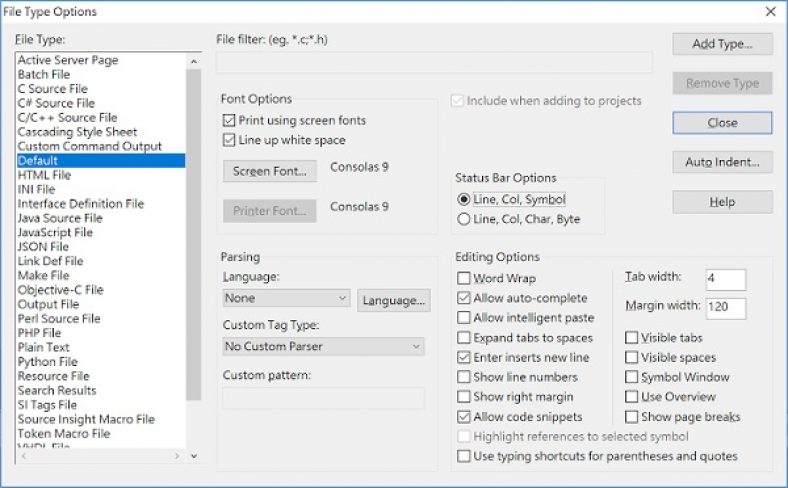Expand the Custom Tag Type dropdown
Image resolution: width=788 pixels, height=488 pixels.
323,346
